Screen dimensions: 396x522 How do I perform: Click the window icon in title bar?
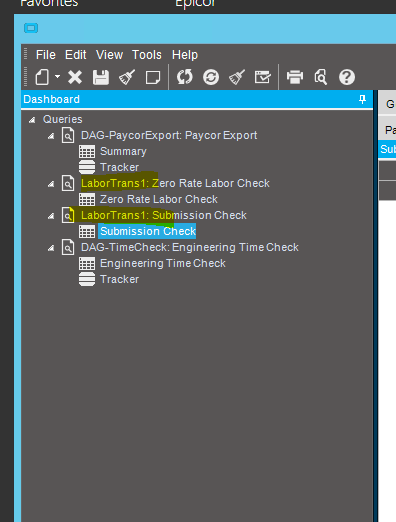31,28
